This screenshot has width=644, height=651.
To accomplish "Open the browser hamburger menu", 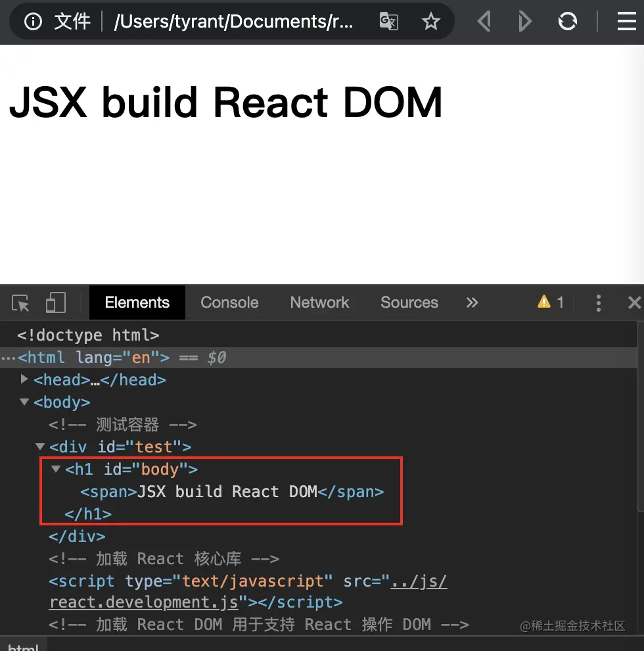I will (626, 21).
